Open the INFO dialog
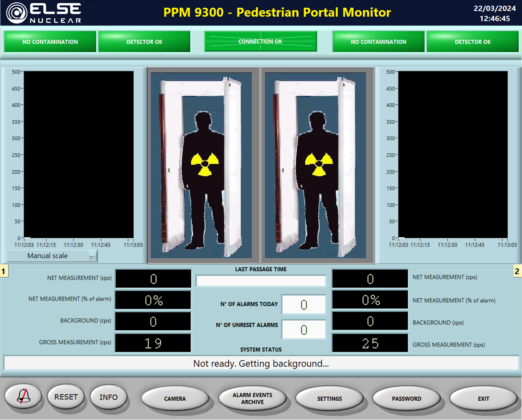This screenshot has width=522, height=420. (108, 397)
